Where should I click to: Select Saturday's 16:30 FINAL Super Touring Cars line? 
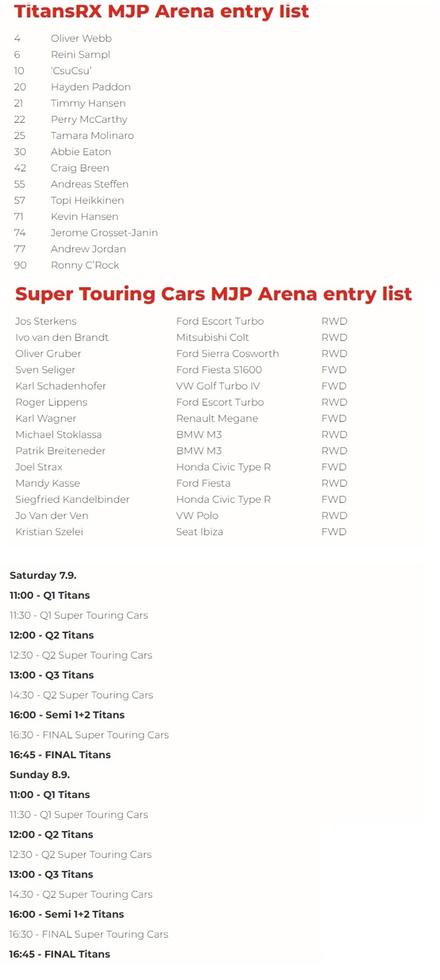tap(89, 735)
